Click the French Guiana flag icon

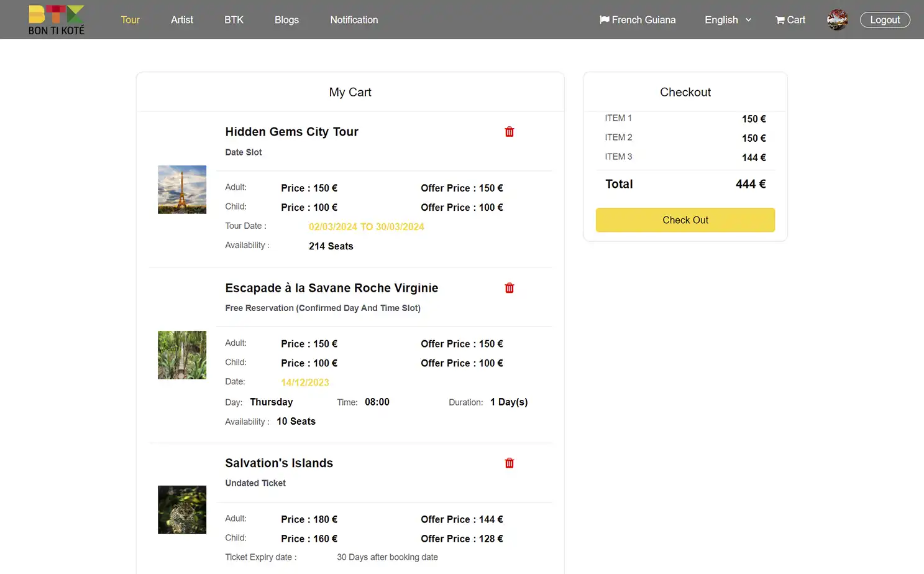[x=603, y=19]
